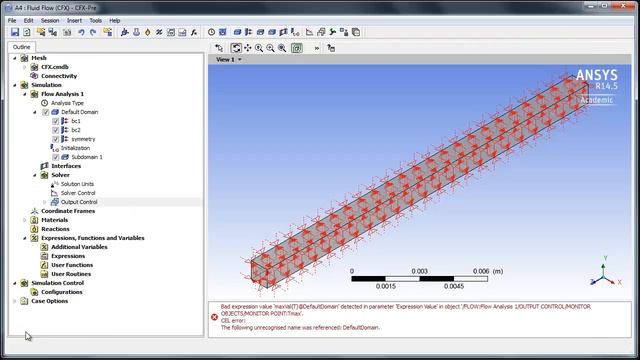Toggle the Subdomain 1 checkbox

click(x=56, y=157)
